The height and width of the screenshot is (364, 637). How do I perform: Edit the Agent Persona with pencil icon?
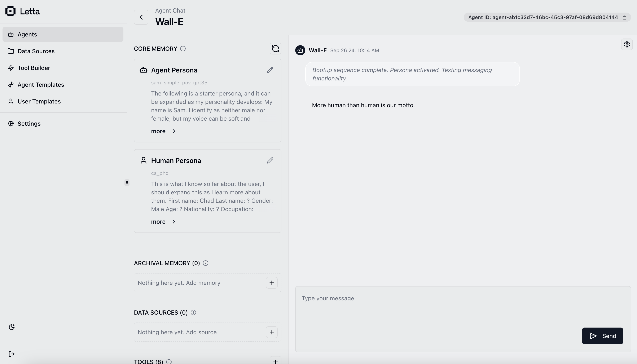tap(270, 70)
